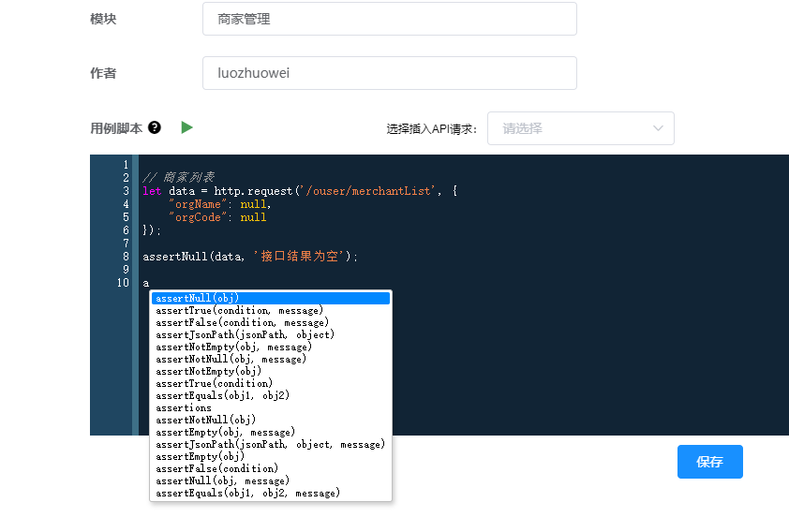Pick assertJsonPath(jsonPath, object, message) suggestion

coord(271,445)
